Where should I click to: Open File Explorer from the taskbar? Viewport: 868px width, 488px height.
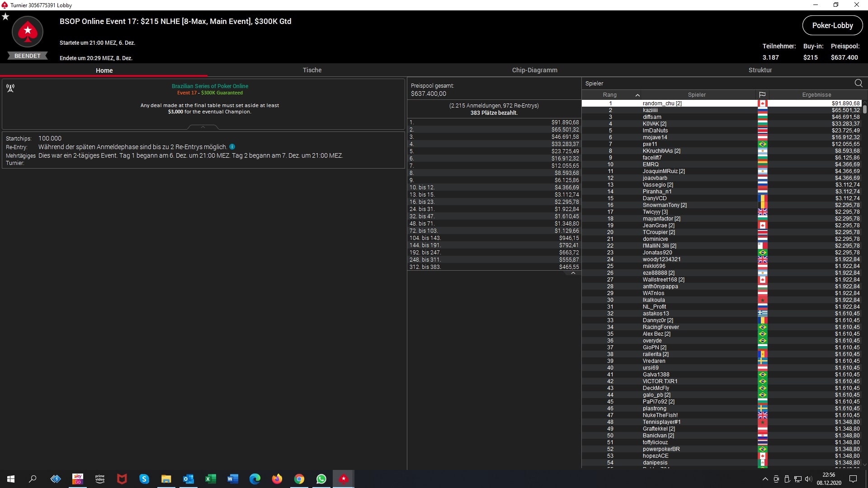coord(166,479)
